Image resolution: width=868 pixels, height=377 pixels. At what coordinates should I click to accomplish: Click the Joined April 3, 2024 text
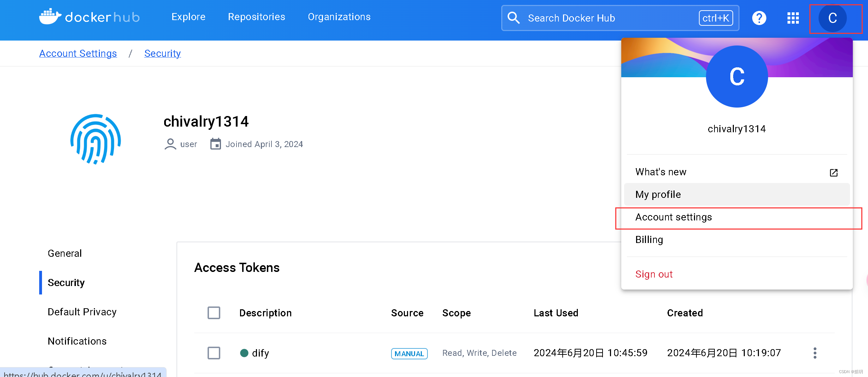264,144
